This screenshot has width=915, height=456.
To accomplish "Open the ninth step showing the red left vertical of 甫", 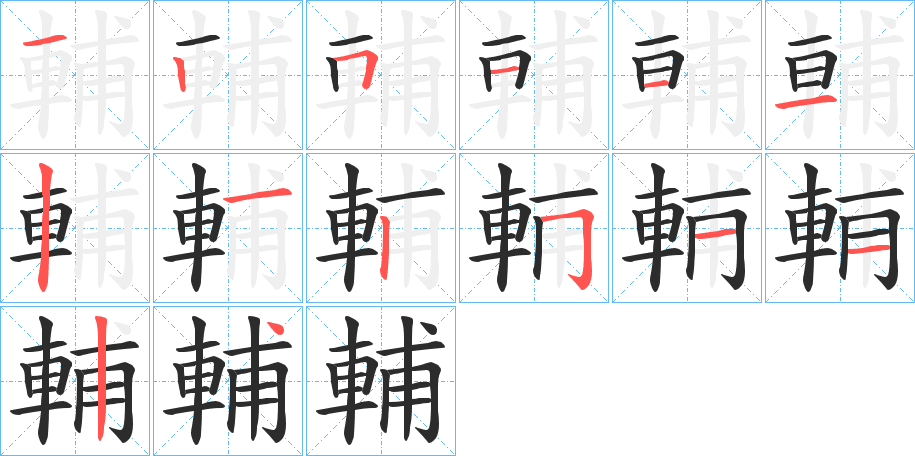I will 381,228.
